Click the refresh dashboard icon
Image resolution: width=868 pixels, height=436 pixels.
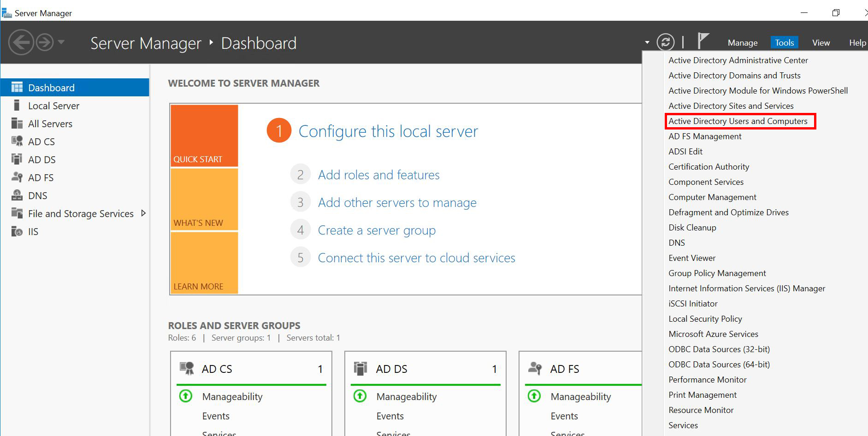click(x=665, y=42)
